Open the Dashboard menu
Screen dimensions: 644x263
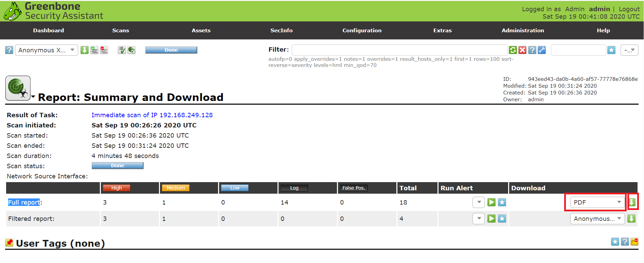coord(49,31)
